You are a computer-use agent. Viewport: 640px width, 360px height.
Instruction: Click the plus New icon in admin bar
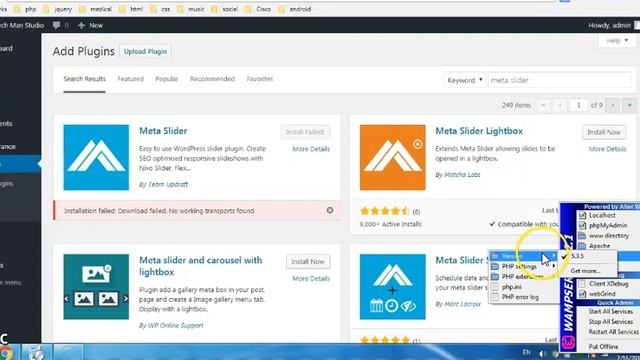pos(81,25)
